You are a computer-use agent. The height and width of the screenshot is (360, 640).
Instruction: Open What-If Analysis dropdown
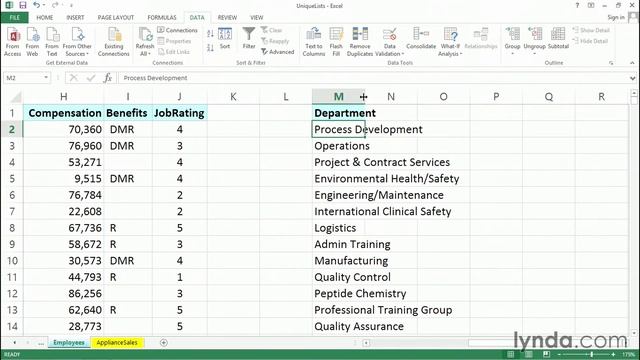tap(450, 42)
